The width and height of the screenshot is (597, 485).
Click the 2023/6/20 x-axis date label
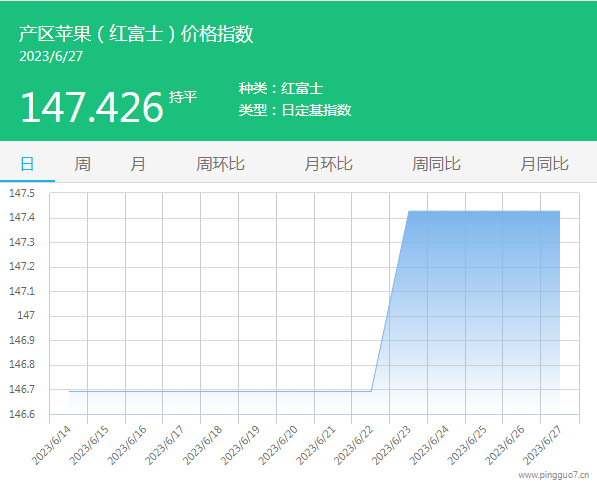point(278,445)
